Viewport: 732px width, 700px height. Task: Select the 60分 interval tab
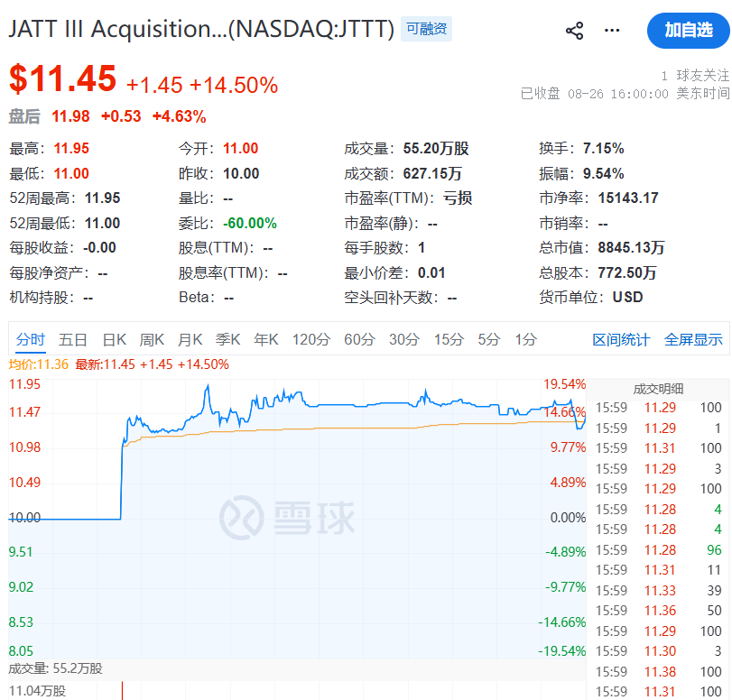pyautogui.click(x=359, y=339)
